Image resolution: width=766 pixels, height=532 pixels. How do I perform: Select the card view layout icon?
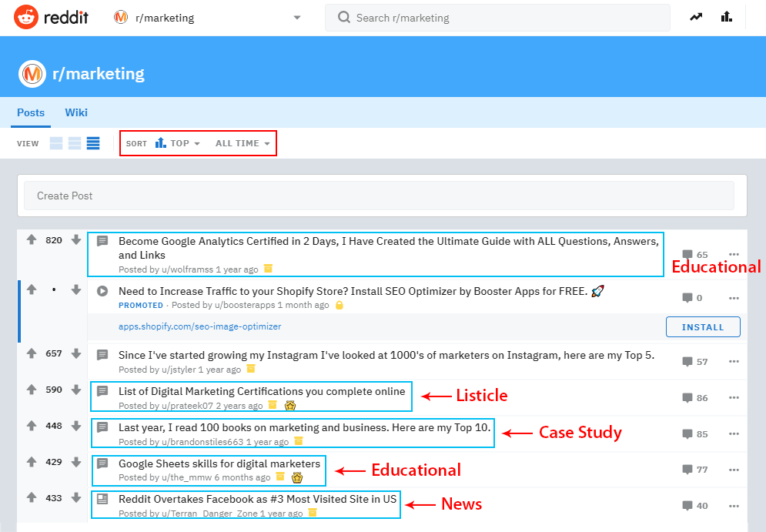[56, 143]
